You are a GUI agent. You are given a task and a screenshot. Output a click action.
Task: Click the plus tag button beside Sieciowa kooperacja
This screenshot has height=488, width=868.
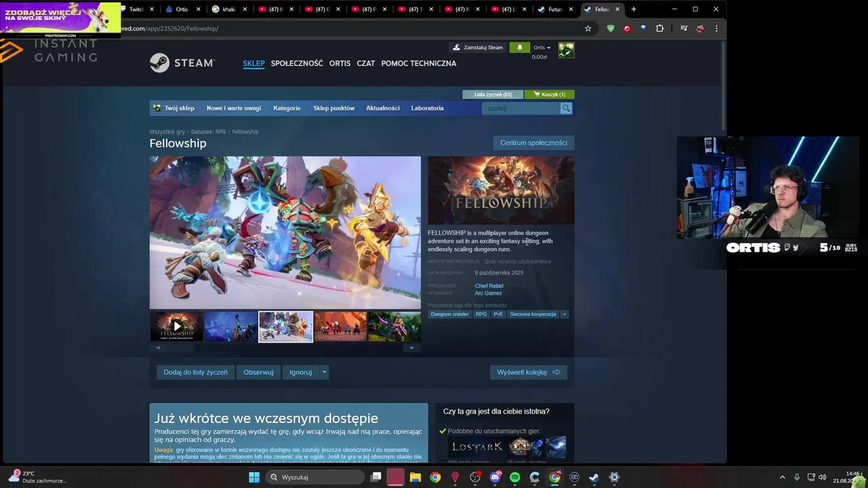tap(564, 314)
